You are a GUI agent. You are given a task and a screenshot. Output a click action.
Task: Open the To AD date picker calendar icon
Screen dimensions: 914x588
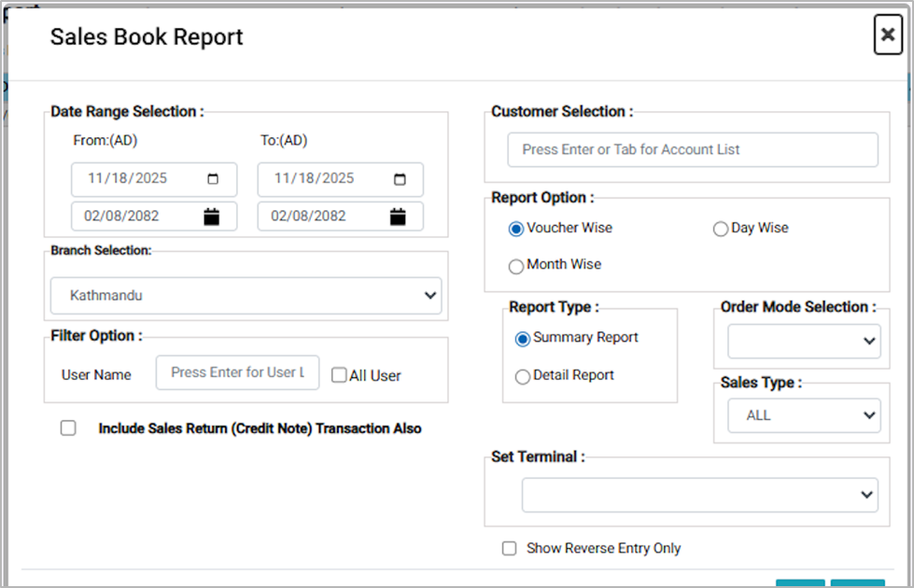(400, 179)
